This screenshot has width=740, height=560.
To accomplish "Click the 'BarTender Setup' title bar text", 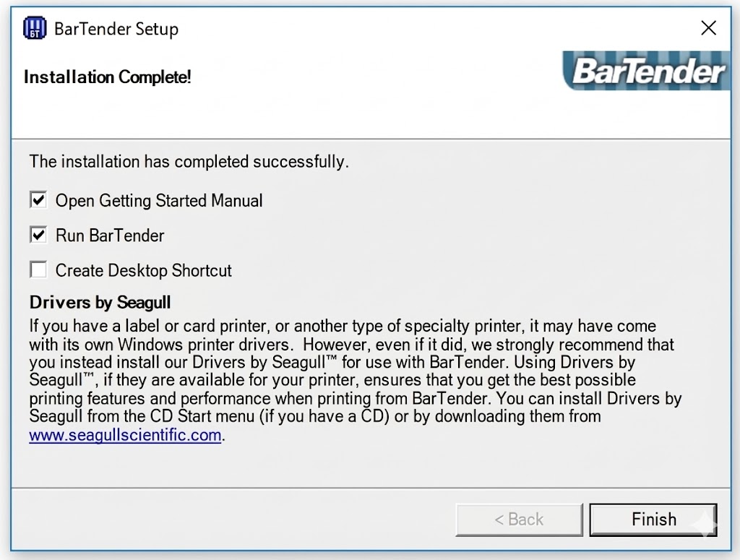I will tap(116, 29).
